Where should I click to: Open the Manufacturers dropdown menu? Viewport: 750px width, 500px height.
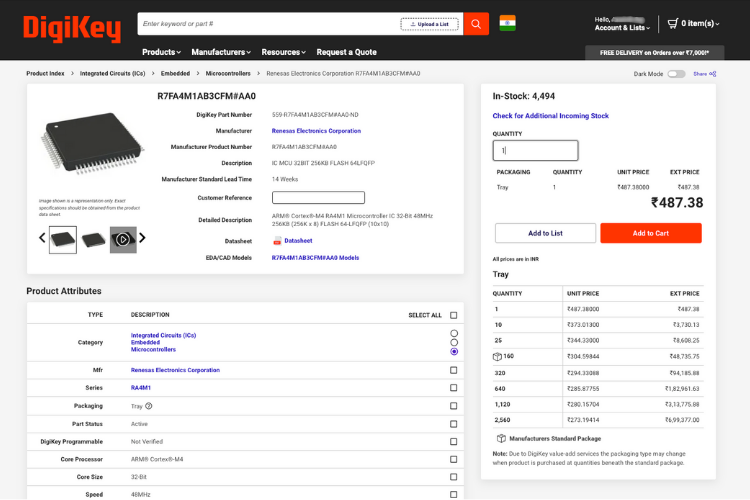pyautogui.click(x=221, y=52)
